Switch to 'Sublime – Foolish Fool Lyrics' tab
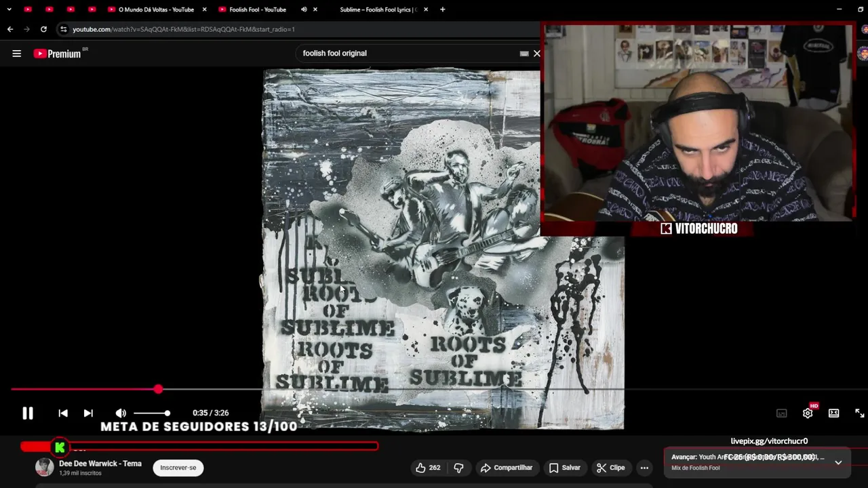Viewport: 868px width, 488px height. click(378, 9)
